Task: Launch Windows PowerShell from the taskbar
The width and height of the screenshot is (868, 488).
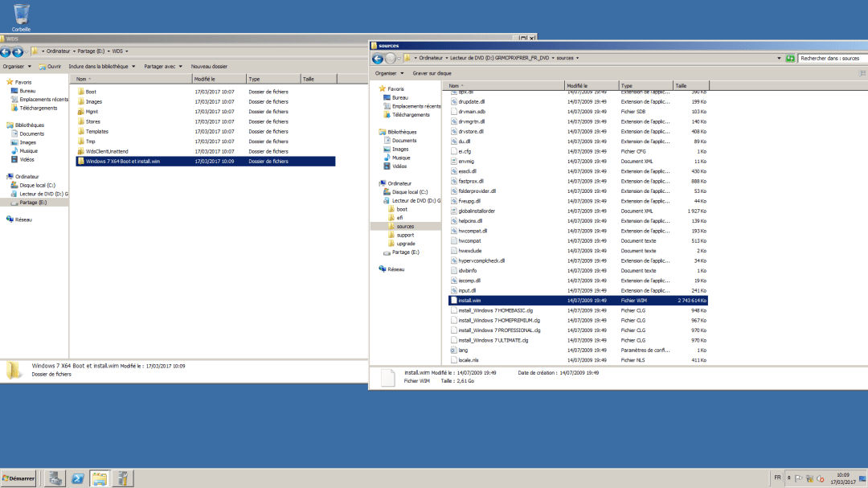Action: (x=77, y=478)
